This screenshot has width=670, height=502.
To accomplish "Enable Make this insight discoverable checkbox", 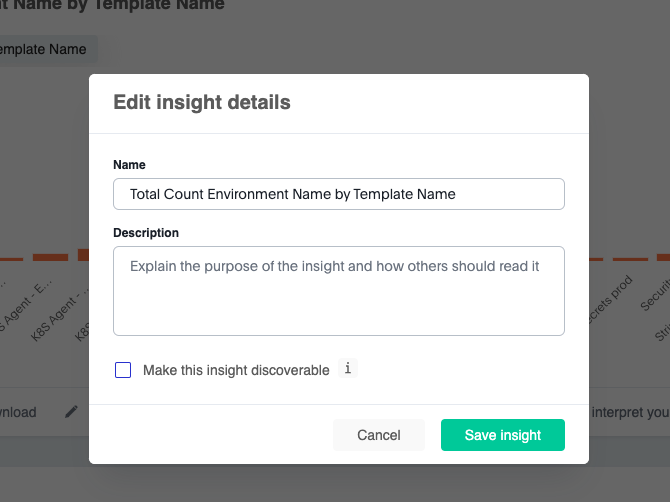I will coord(123,370).
